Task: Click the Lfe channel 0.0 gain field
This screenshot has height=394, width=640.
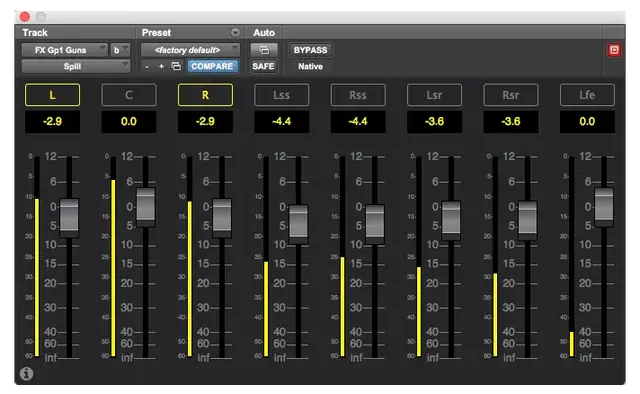Action: point(587,121)
